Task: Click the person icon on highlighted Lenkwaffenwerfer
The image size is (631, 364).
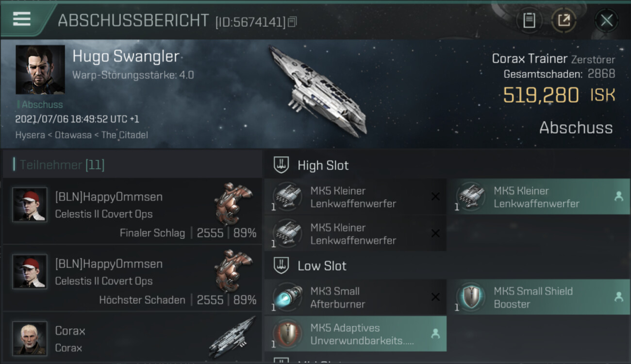Action: tap(618, 196)
